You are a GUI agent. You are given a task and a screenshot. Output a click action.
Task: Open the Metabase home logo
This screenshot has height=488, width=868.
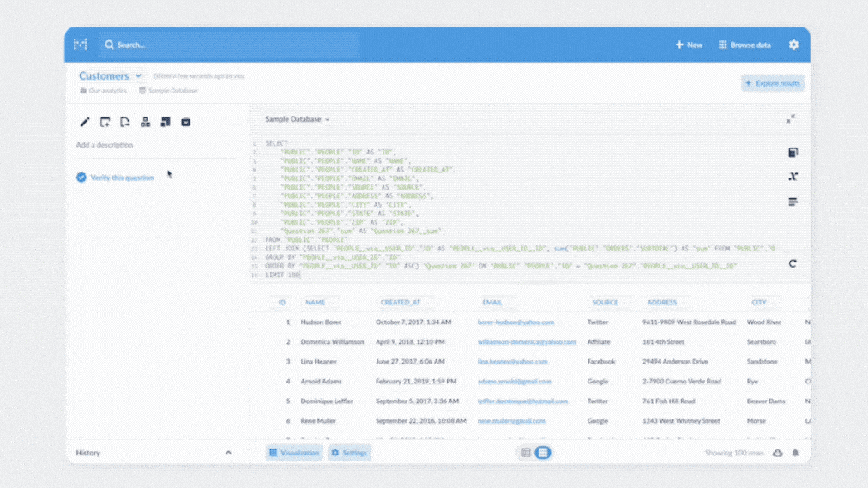81,45
